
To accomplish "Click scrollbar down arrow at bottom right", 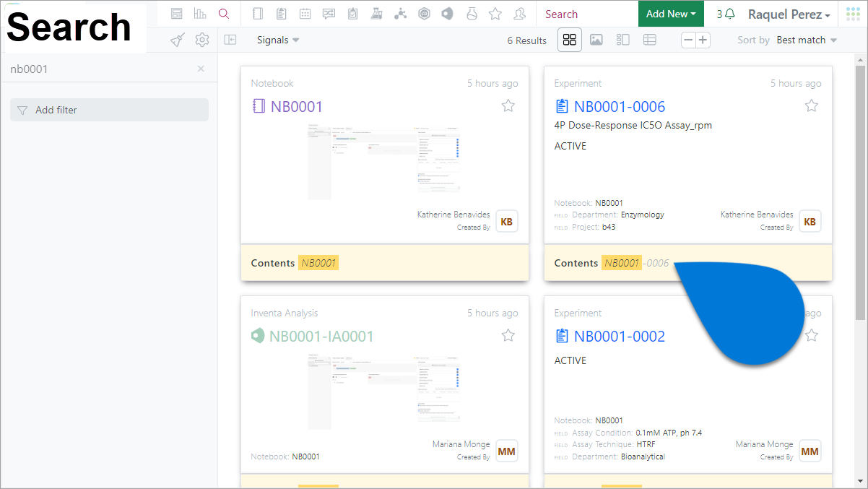I will click(860, 480).
